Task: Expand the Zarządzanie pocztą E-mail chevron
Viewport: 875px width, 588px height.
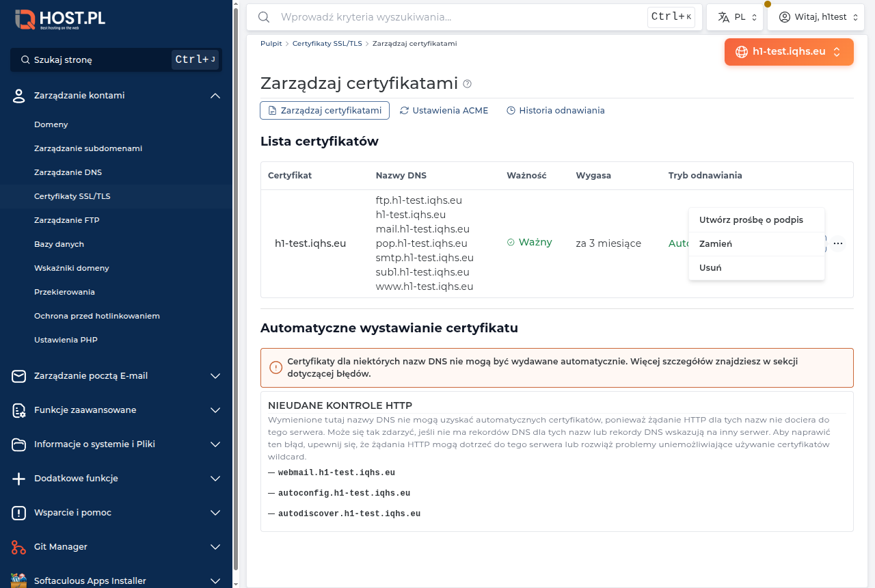Action: 215,376
